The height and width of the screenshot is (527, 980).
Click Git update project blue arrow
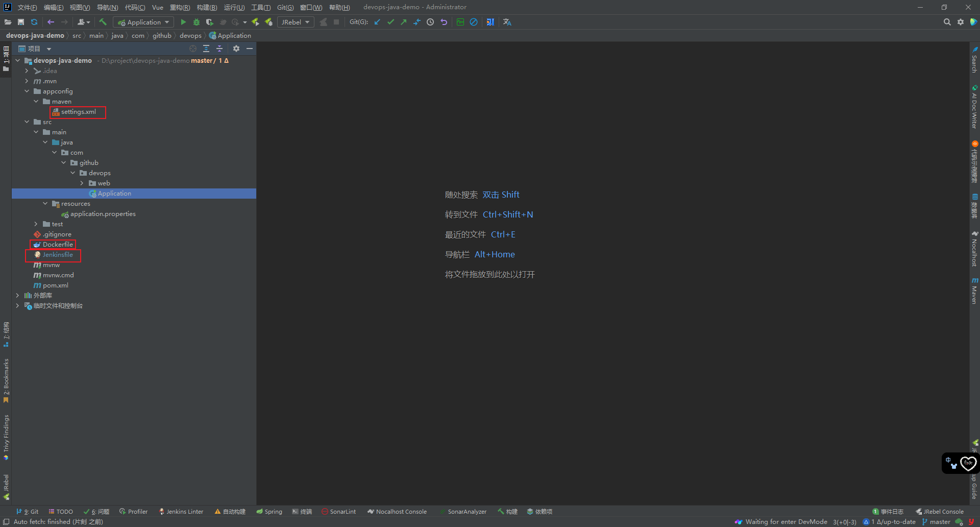(377, 22)
